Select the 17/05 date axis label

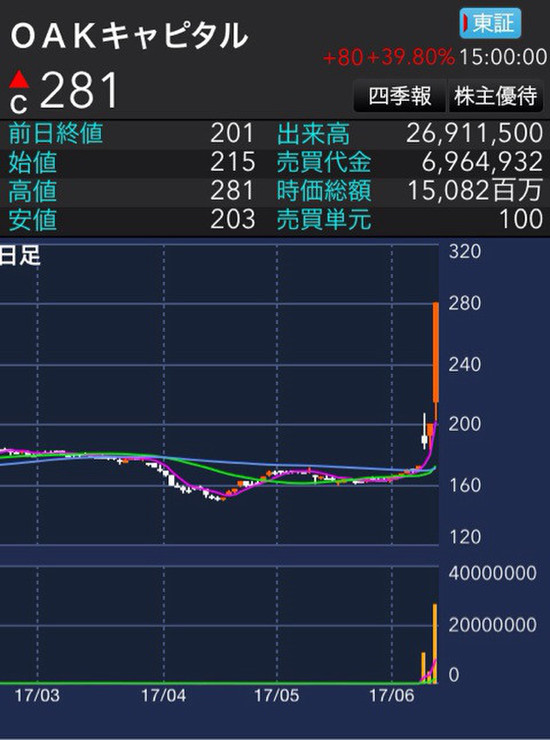pyautogui.click(x=277, y=696)
